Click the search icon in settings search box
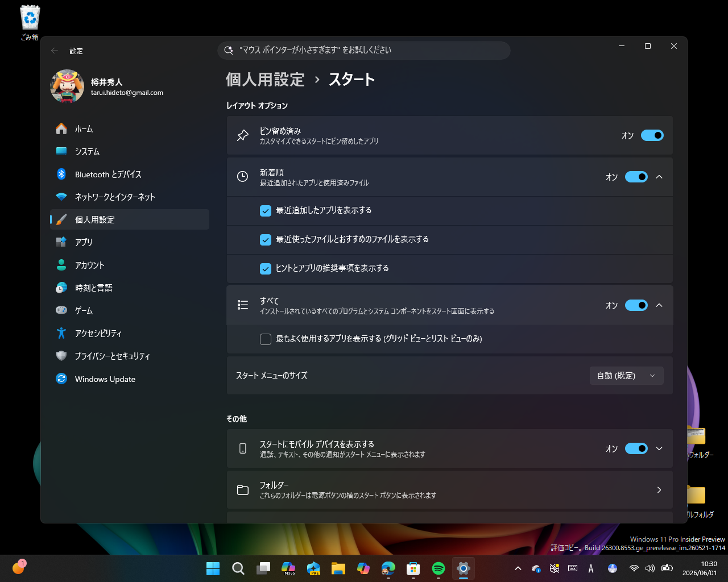 pos(229,50)
